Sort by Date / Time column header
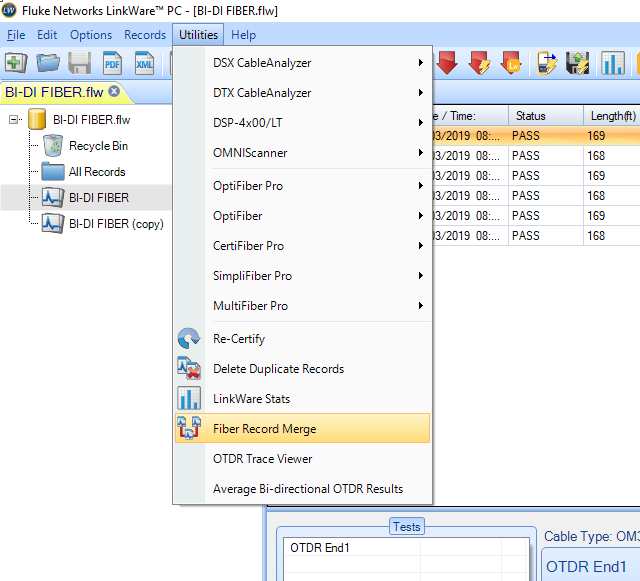This screenshot has height=581, width=640. click(470, 116)
